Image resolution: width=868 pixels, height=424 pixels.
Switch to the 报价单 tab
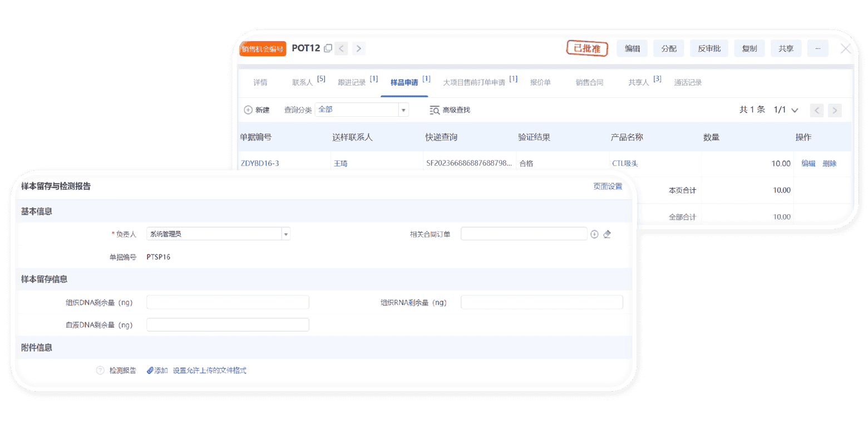click(x=540, y=82)
